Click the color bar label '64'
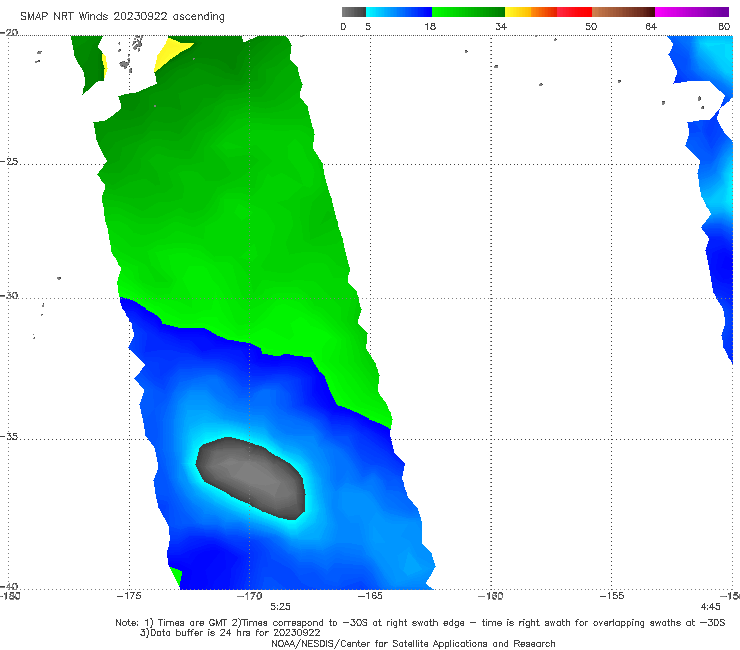740x650 pixels. pyautogui.click(x=651, y=26)
